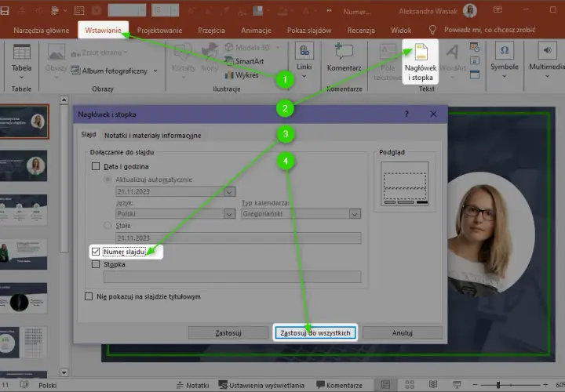Insert a Wykres (chart)
The height and width of the screenshot is (392, 565).
pos(242,75)
